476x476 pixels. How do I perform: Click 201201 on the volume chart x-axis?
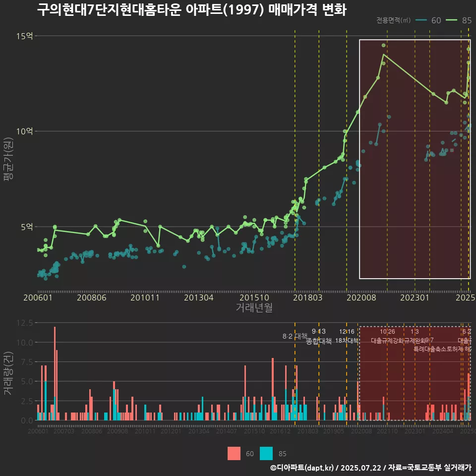click(x=171, y=431)
